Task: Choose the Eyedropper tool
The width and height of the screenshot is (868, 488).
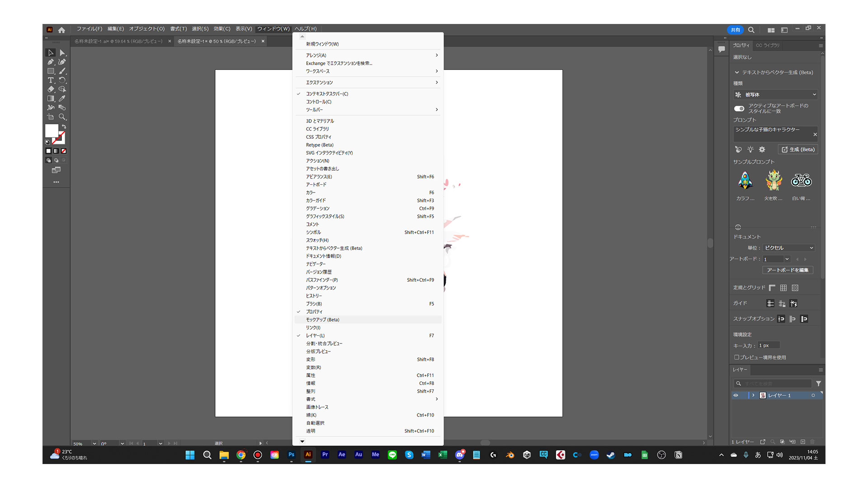Action: [x=62, y=98]
